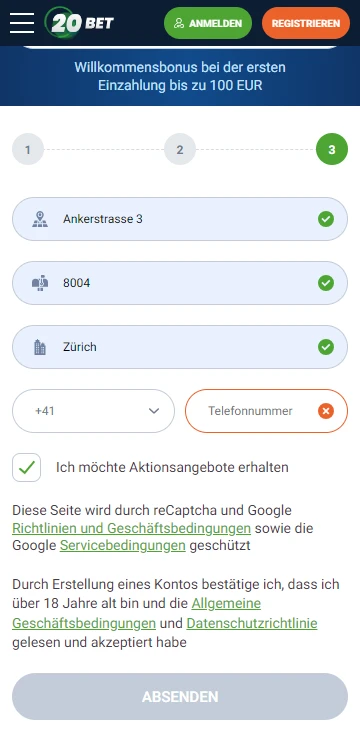Select the active step 3 indicator

[x=332, y=150]
